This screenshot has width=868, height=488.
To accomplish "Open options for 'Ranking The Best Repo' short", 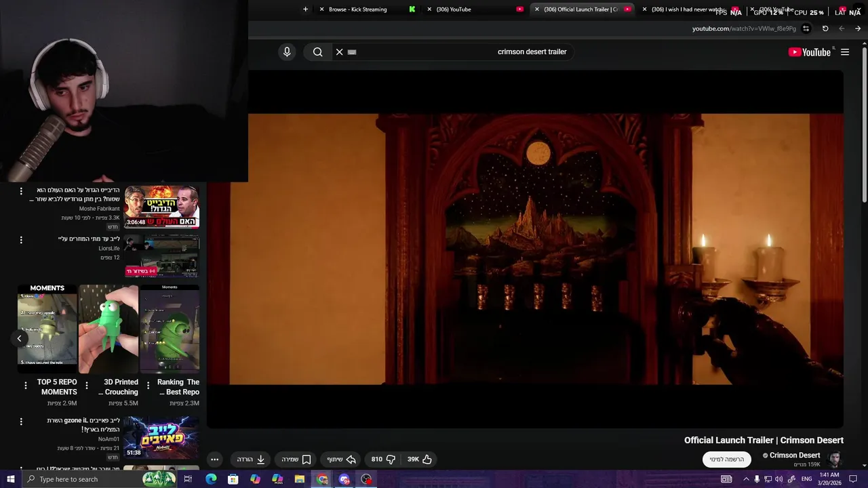I will (148, 386).
